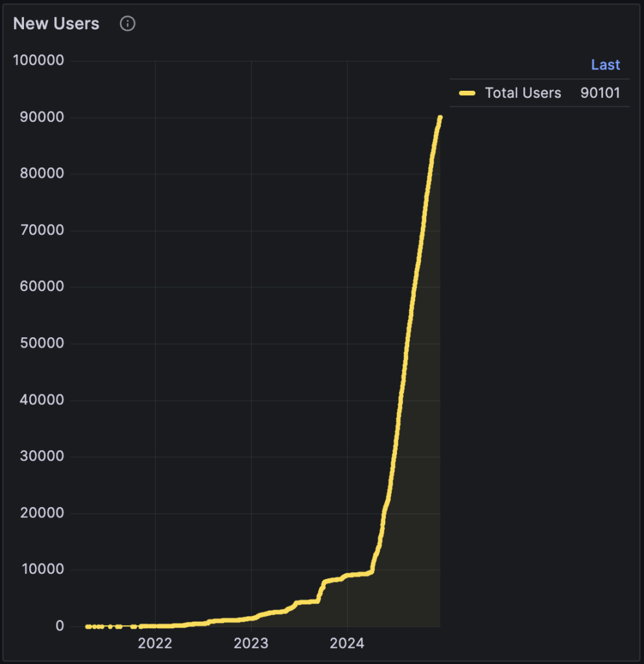Click the peak point of the yellow line
The image size is (644, 664).
pos(440,117)
